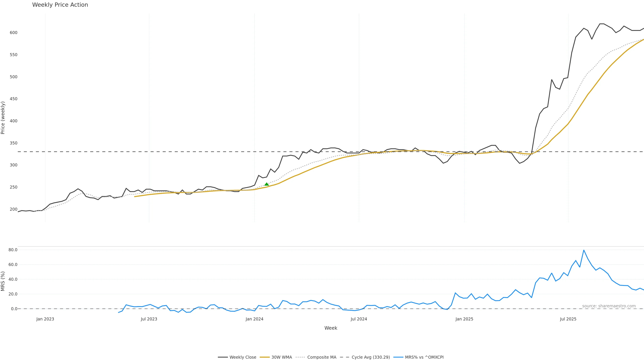Select the Jan 2024 axis label
Viewport: 644px width, 362px height.
coord(254,319)
